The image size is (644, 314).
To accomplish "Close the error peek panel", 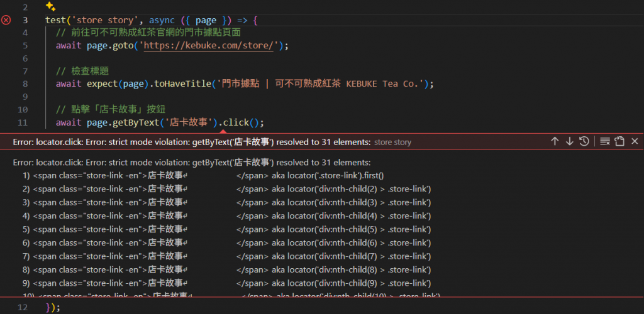I will pos(635,141).
